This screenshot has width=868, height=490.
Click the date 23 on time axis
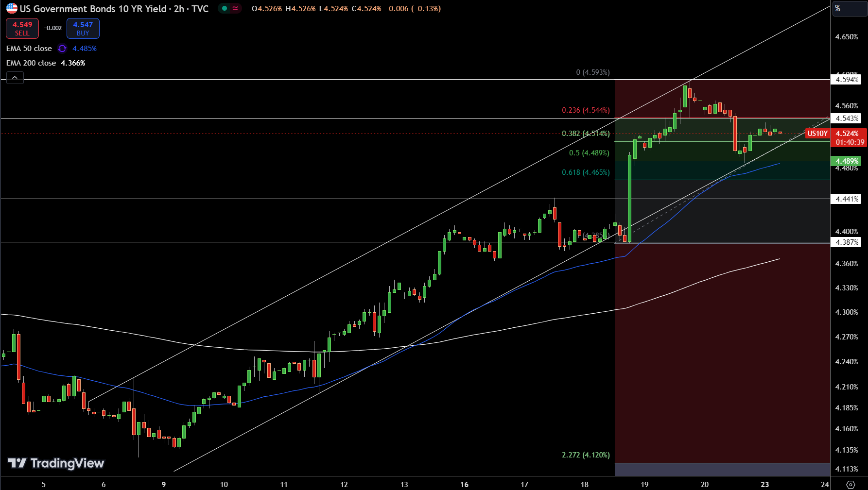click(765, 484)
